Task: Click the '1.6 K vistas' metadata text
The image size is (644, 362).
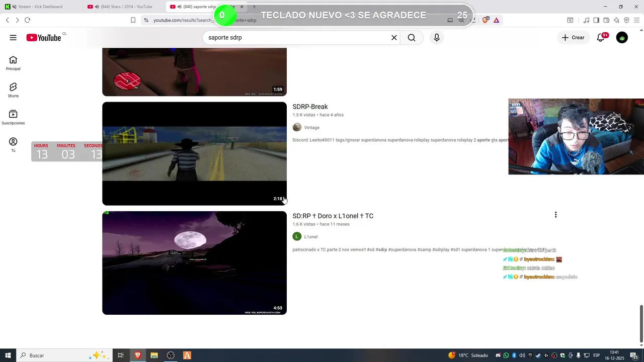Action: (304, 224)
